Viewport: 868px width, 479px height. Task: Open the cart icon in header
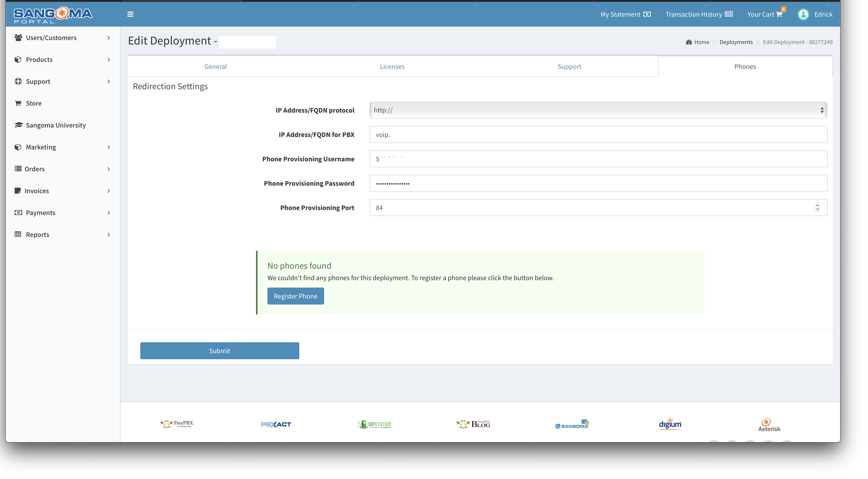[779, 14]
